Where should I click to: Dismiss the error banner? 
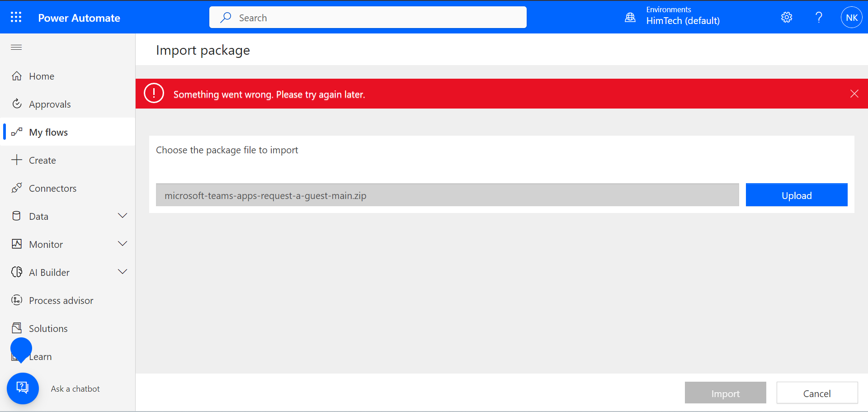tap(854, 93)
